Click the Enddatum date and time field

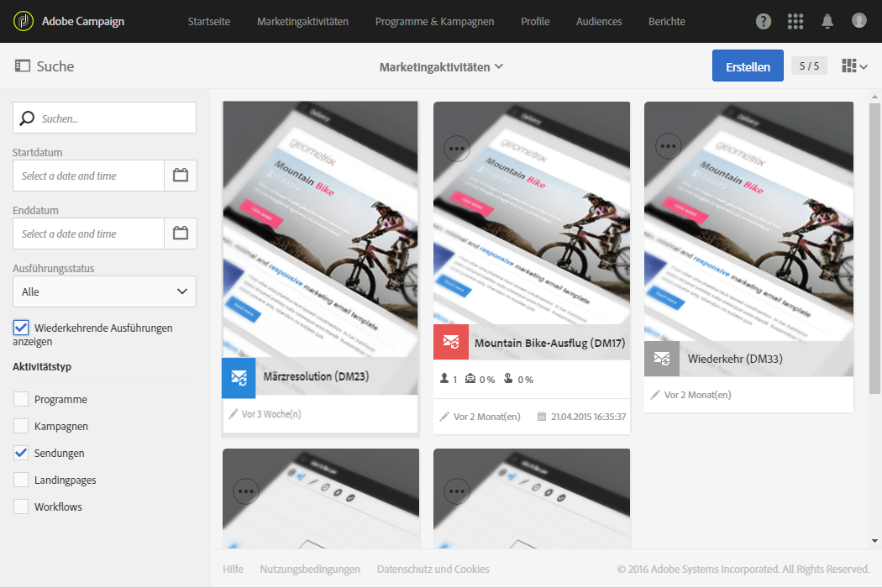tap(89, 234)
